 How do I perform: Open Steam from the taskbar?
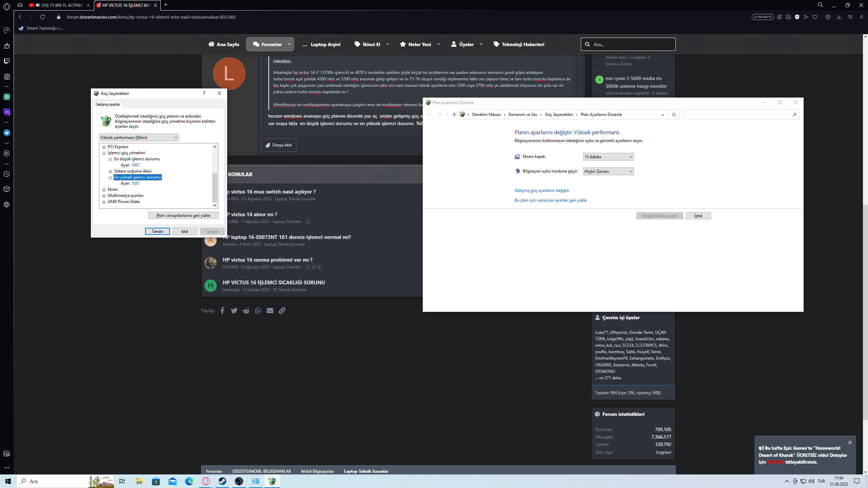tap(222, 481)
